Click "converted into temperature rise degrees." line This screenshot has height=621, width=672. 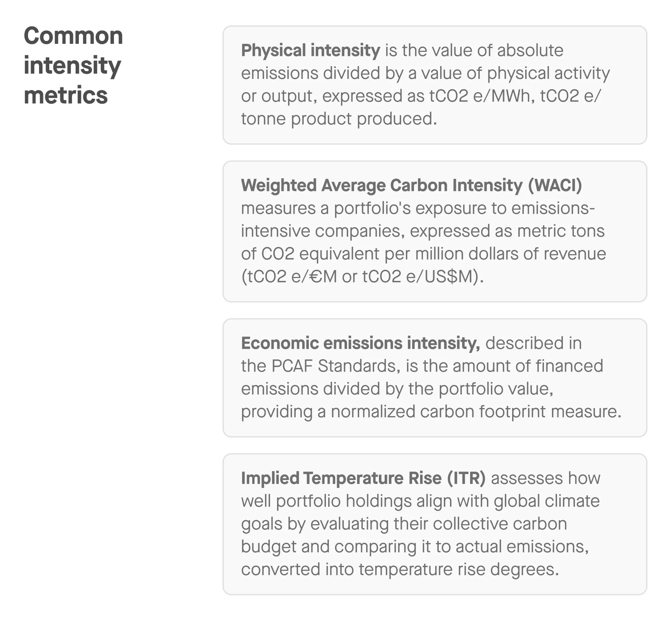[x=400, y=569]
